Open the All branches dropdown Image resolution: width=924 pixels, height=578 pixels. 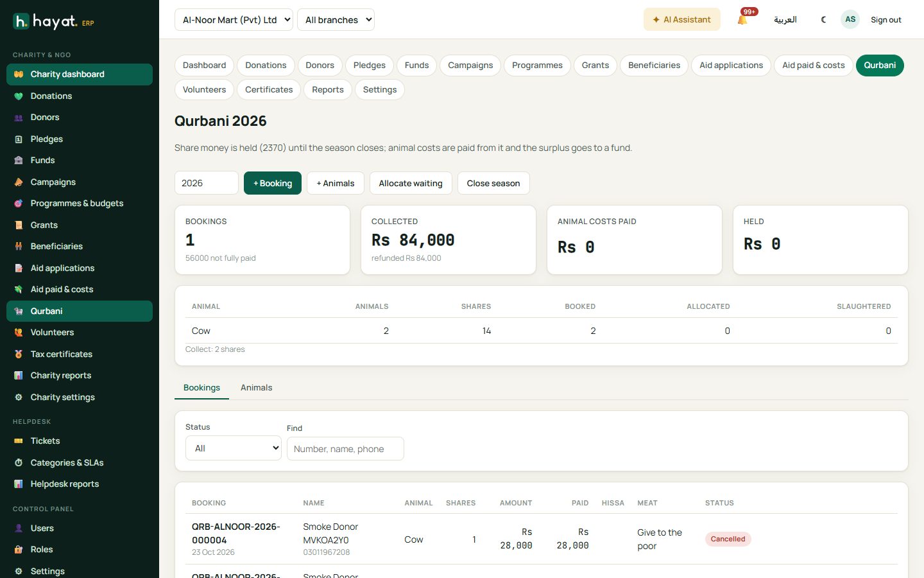pos(336,19)
